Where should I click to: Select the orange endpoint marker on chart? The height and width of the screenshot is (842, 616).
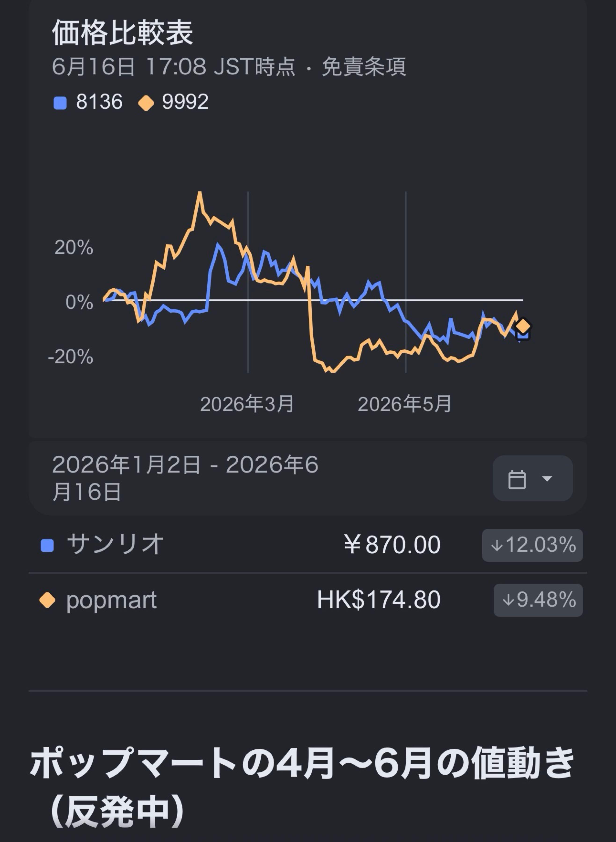[523, 326]
